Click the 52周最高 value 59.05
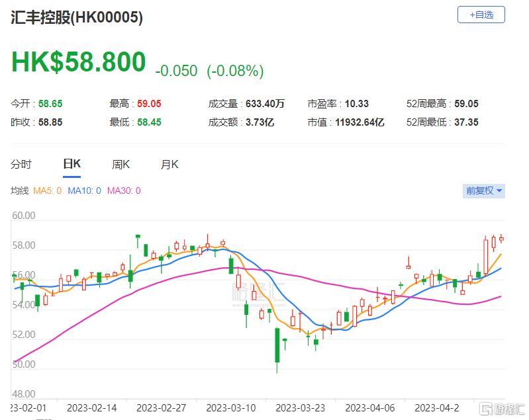The width and height of the screenshot is (529, 420). click(466, 103)
